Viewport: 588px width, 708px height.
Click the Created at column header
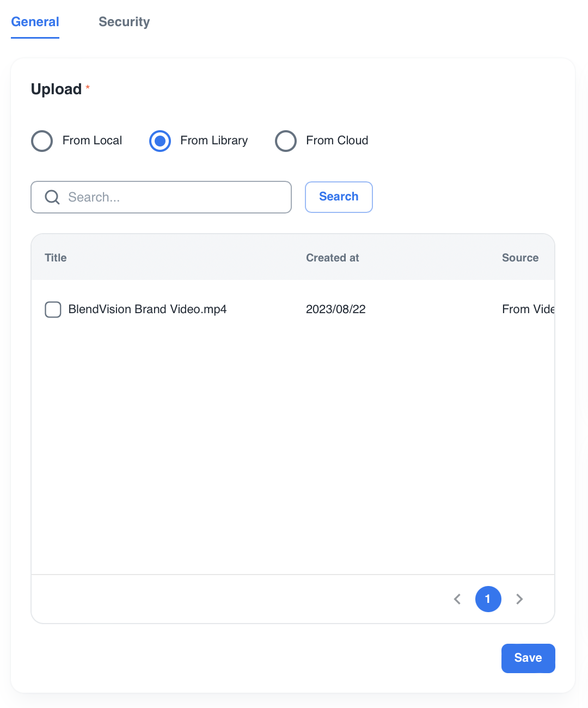332,258
